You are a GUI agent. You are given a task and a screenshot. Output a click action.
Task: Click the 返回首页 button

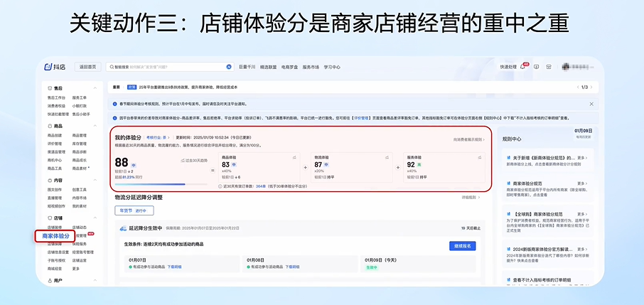[88, 67]
